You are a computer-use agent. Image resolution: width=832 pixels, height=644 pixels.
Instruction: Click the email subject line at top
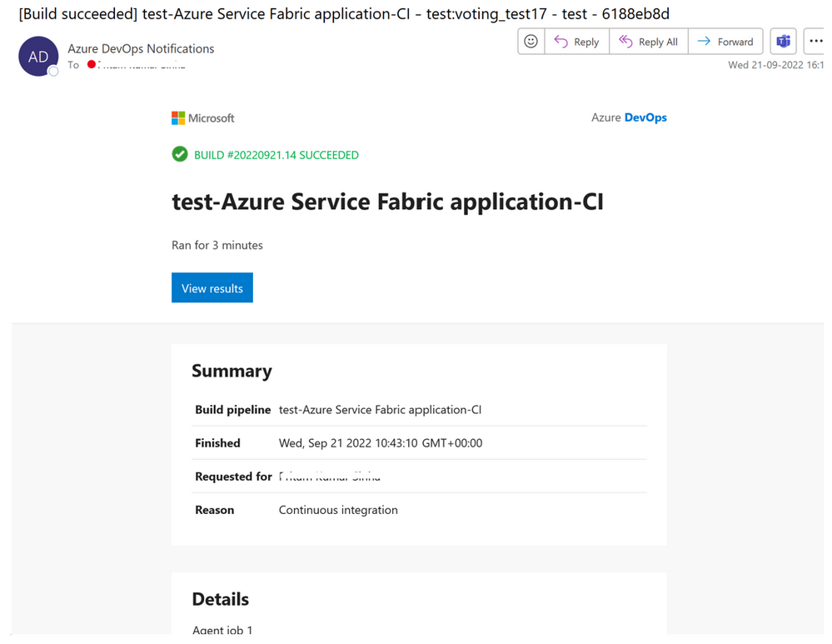pyautogui.click(x=344, y=14)
